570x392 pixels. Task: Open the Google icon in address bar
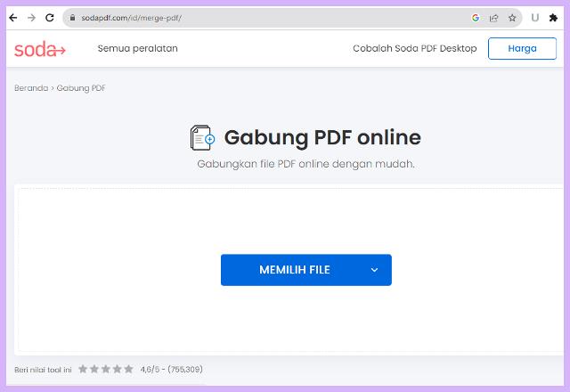[x=476, y=18]
